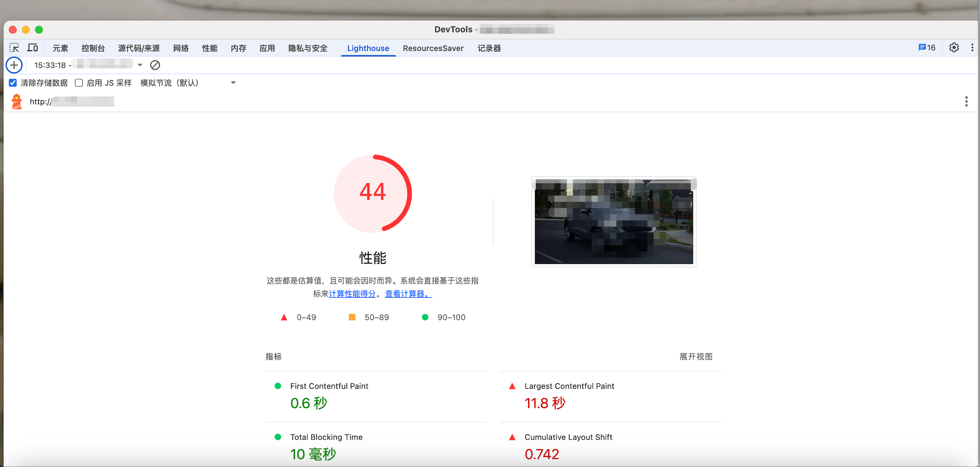Switch to the 元素 tab
The height and width of the screenshot is (467, 980).
tap(60, 48)
